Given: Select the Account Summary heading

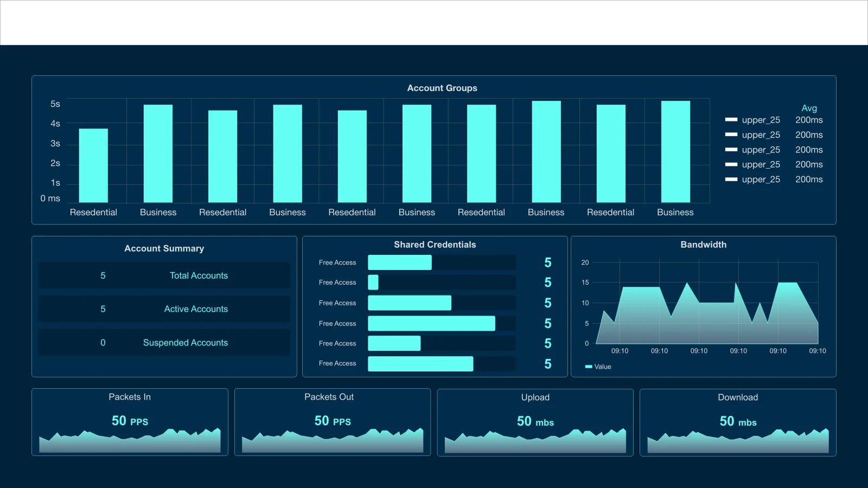Looking at the screenshot, I should click(164, 248).
